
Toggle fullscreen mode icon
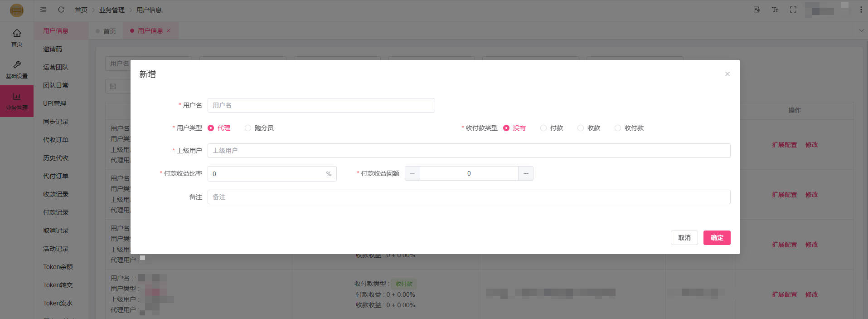(x=793, y=10)
